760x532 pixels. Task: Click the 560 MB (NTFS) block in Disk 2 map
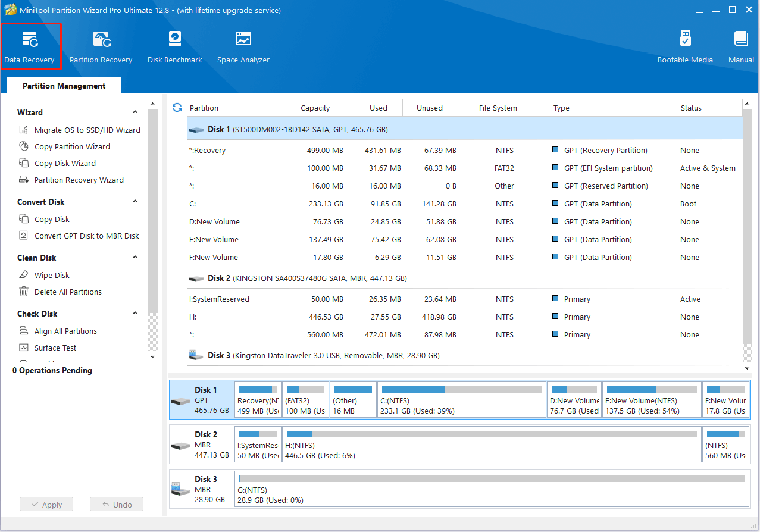(726, 445)
